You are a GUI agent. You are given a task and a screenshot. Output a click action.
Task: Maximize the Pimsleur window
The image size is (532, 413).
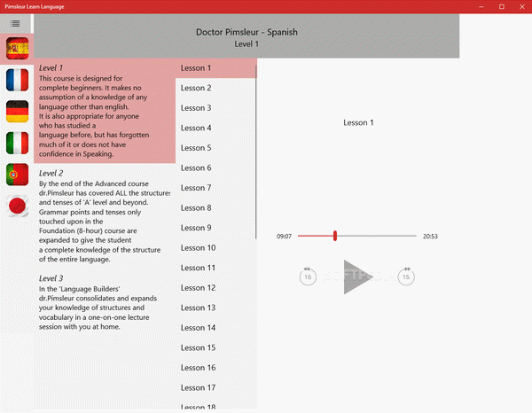(x=501, y=6)
